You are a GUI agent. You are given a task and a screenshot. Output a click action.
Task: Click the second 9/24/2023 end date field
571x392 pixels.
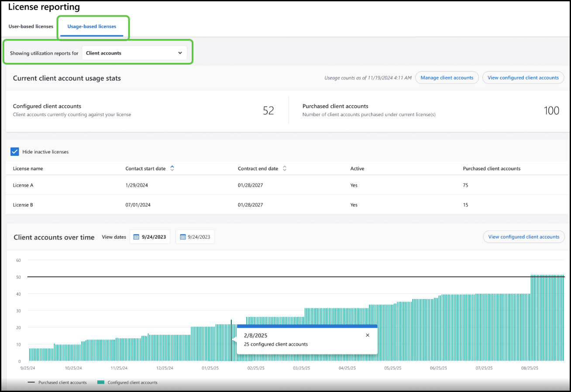195,237
